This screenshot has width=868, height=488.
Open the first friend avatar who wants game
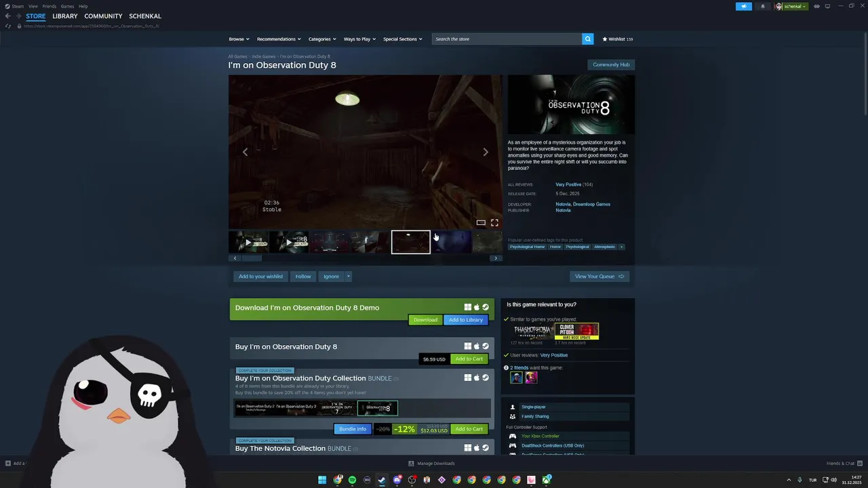pyautogui.click(x=517, y=378)
